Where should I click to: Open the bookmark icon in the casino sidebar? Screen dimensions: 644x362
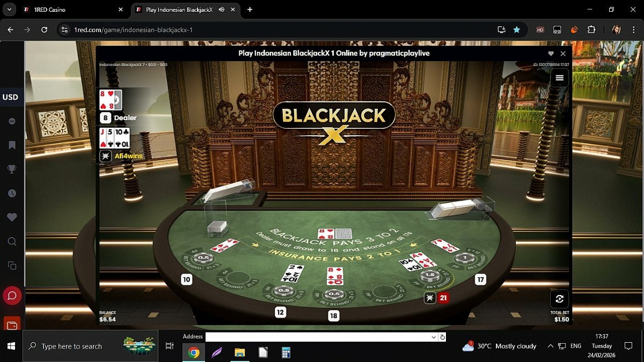click(x=12, y=145)
